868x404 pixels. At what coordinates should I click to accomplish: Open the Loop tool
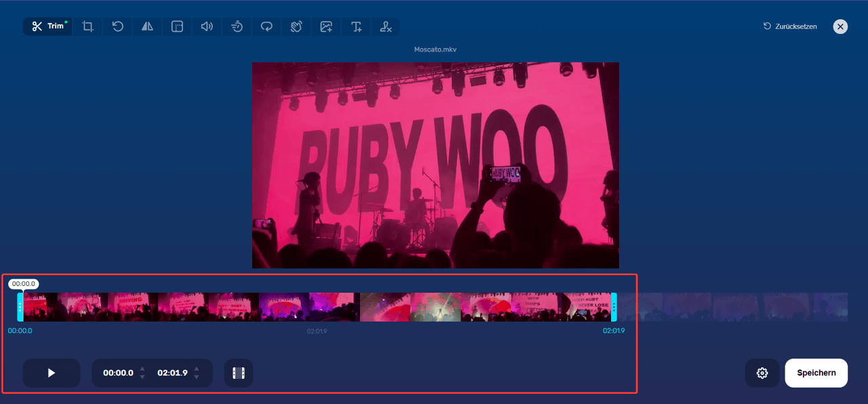pos(267,26)
